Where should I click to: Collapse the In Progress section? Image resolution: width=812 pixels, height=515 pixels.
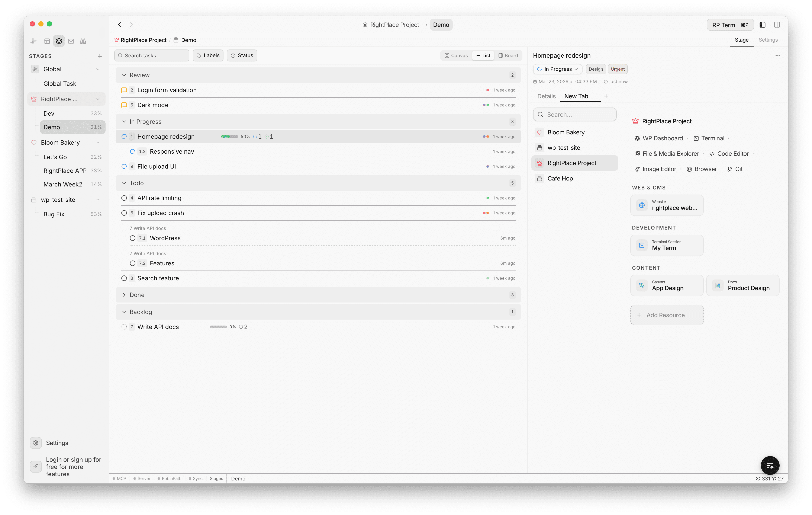click(125, 121)
